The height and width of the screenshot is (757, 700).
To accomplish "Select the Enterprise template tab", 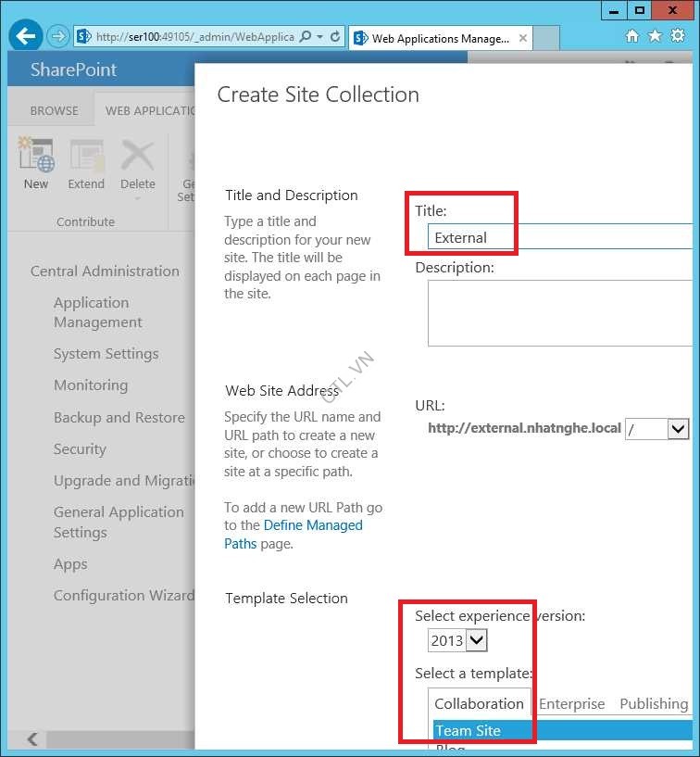I will (x=571, y=703).
